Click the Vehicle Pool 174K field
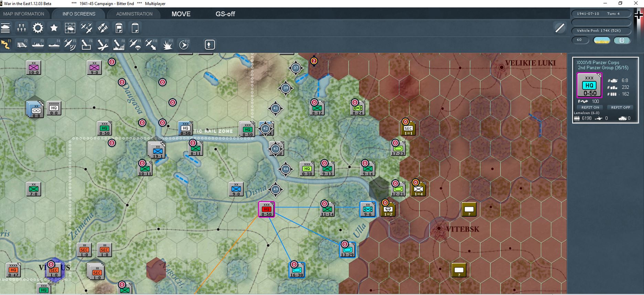The image size is (644, 295). click(601, 31)
